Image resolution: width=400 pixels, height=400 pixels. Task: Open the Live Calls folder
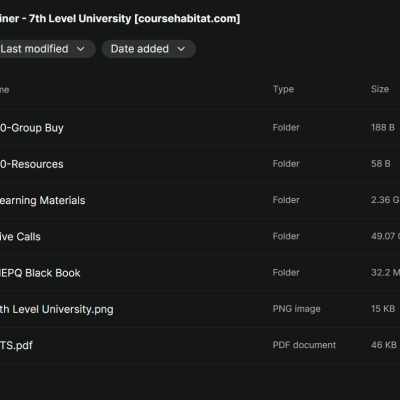pyautogui.click(x=20, y=237)
